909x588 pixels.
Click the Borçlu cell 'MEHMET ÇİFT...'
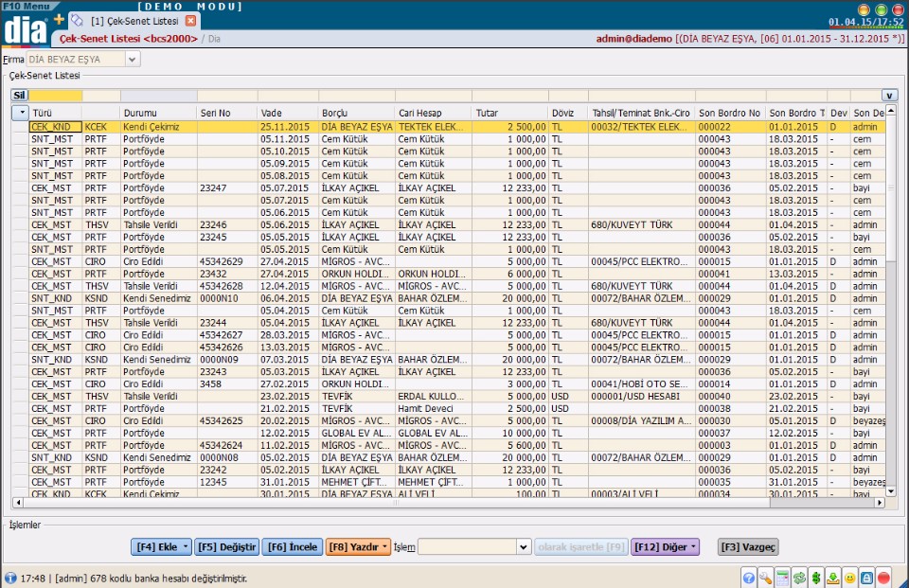click(x=357, y=482)
